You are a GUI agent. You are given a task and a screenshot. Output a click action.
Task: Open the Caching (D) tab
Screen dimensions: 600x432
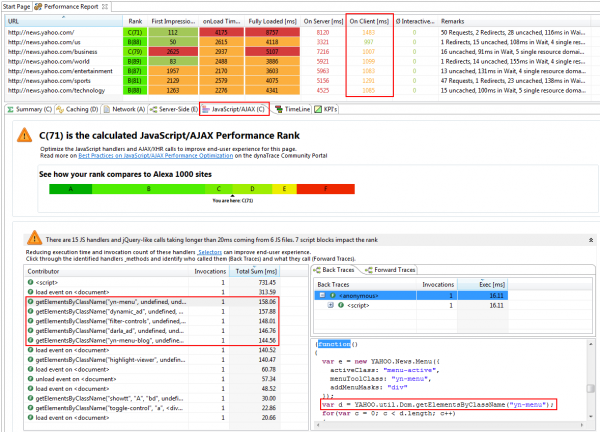pos(77,109)
